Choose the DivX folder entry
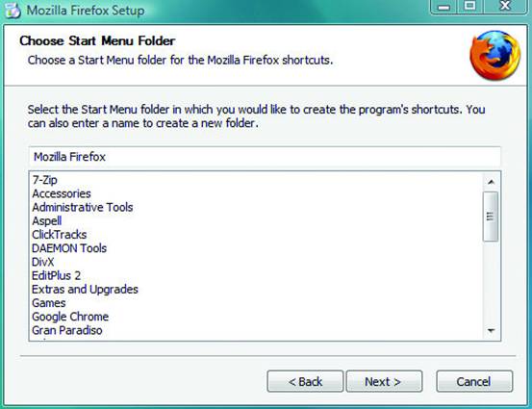 coord(42,262)
